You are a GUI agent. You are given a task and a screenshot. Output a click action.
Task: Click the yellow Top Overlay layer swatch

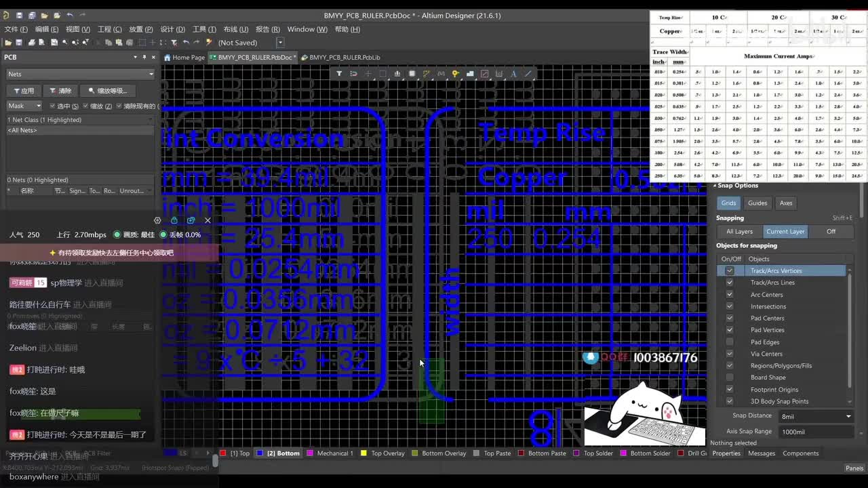(x=363, y=453)
